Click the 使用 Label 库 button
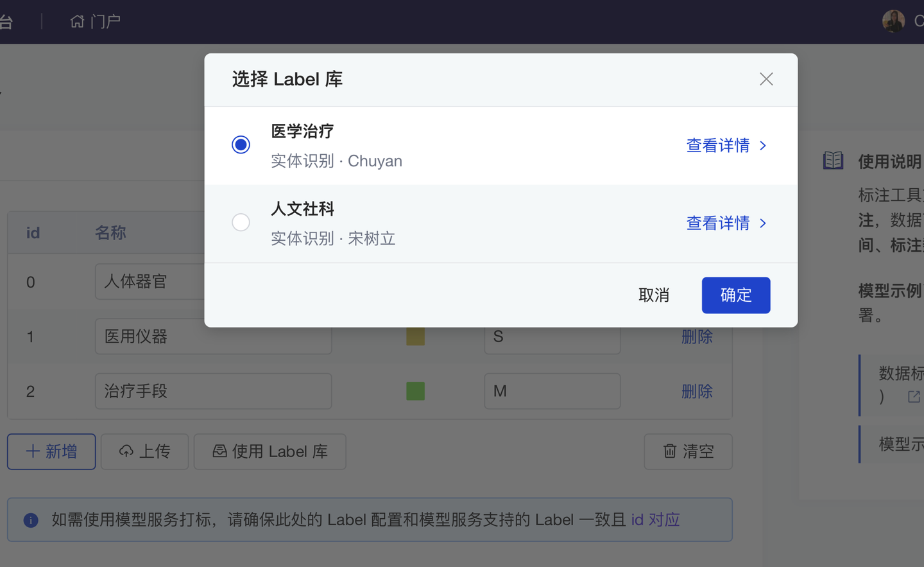 pyautogui.click(x=269, y=451)
